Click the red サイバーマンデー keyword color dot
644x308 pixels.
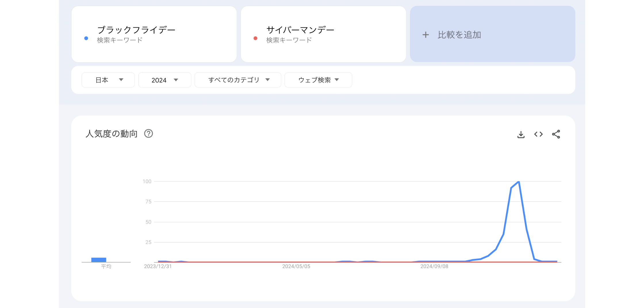(x=255, y=38)
